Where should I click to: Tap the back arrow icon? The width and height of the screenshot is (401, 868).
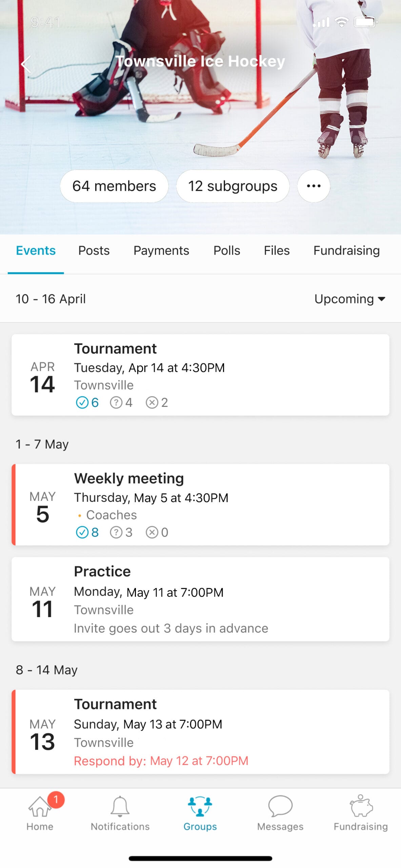click(x=26, y=64)
